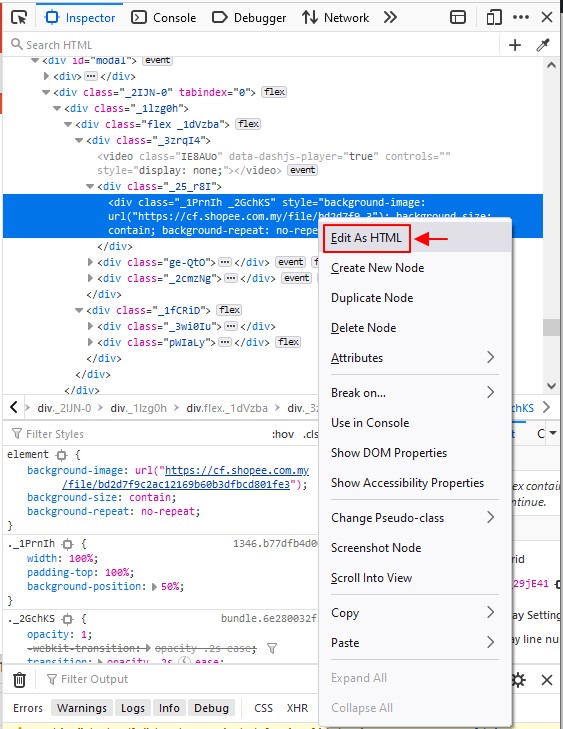Select div._1lzg0h breadcrumb

[x=139, y=408]
